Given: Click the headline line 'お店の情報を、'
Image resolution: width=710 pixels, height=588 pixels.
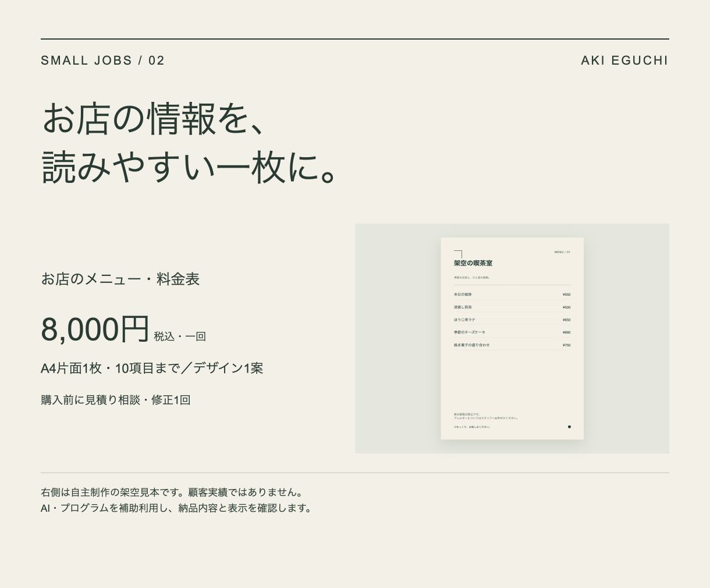Looking at the screenshot, I should coord(154,119).
